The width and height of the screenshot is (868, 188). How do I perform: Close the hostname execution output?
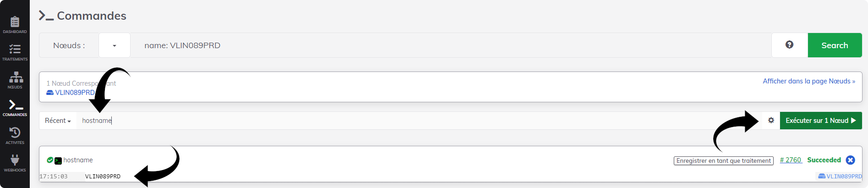tap(851, 160)
